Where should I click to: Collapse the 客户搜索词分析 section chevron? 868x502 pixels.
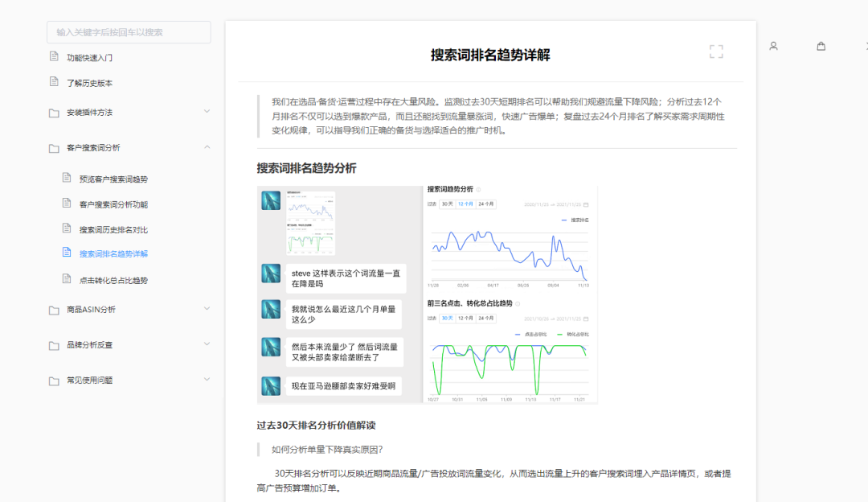(207, 147)
